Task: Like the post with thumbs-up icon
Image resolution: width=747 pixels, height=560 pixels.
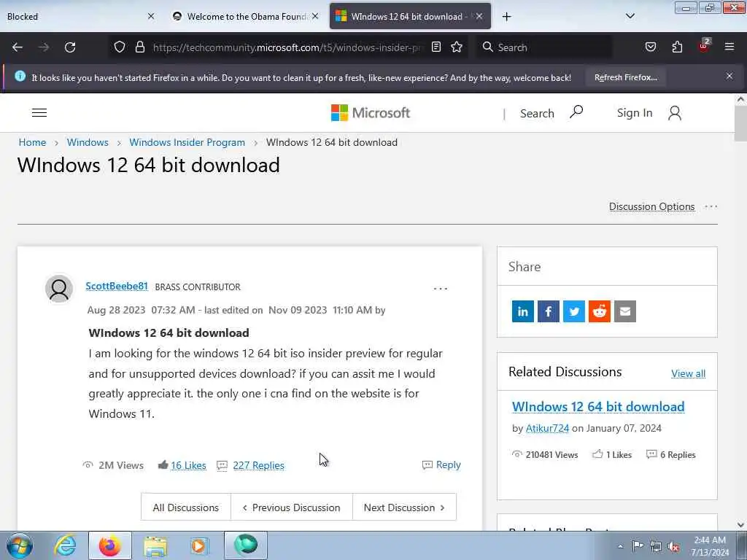Action: click(163, 464)
